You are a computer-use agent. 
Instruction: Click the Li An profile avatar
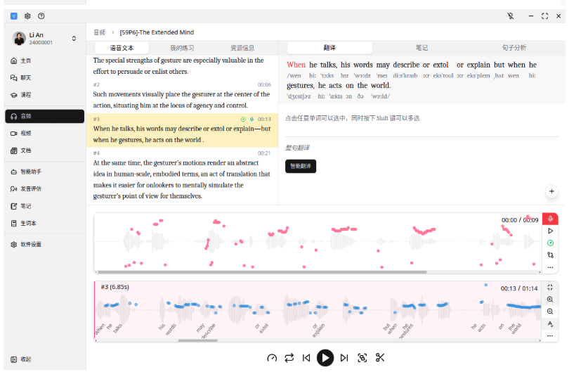click(x=19, y=38)
